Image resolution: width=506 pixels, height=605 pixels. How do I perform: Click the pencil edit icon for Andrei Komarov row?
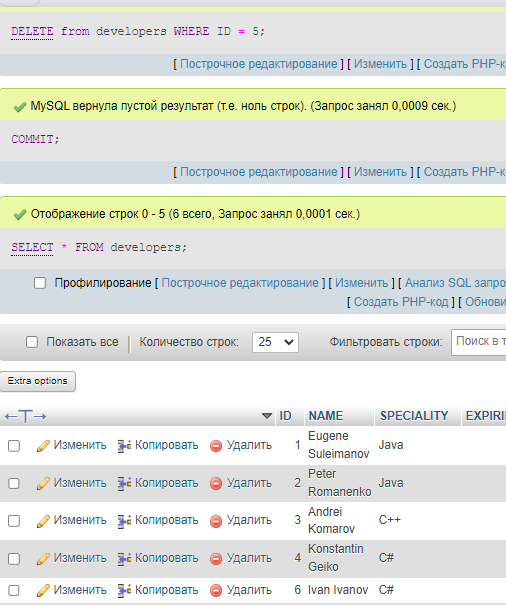coord(43,521)
